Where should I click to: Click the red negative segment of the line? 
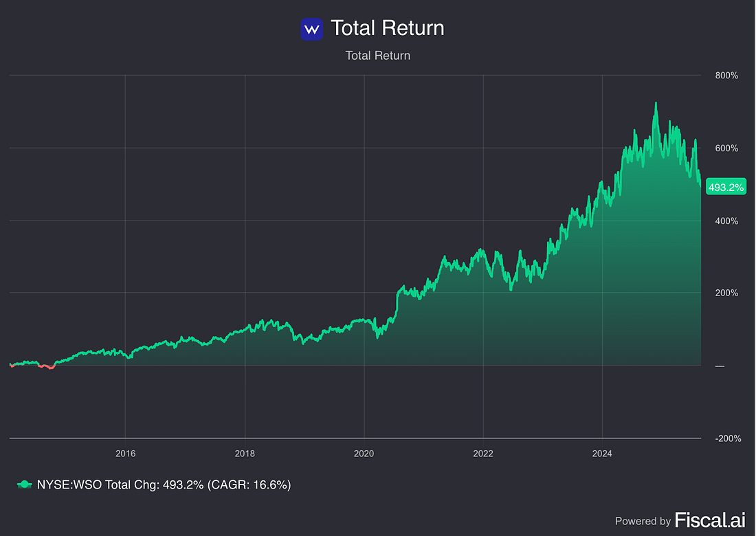[47, 367]
